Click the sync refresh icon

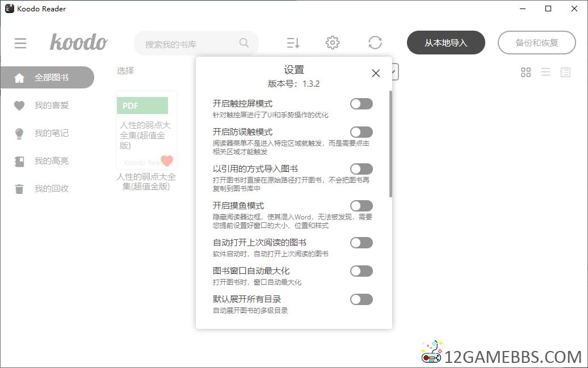pyautogui.click(x=375, y=43)
